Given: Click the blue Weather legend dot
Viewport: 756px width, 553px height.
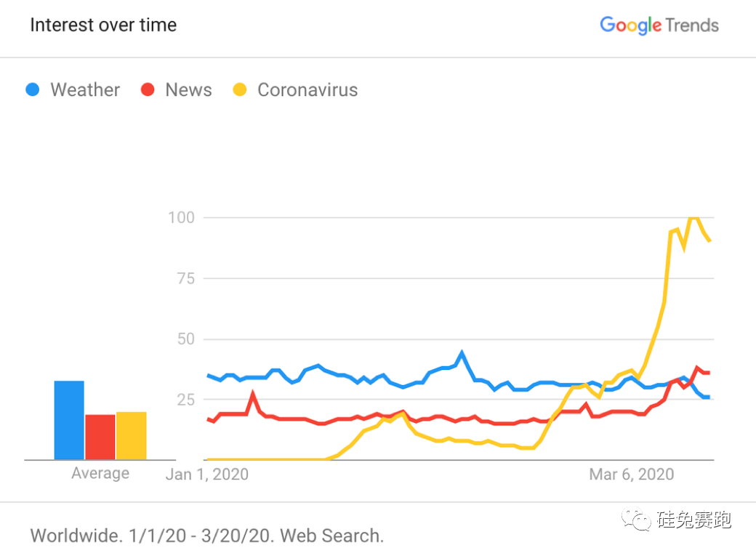Looking at the screenshot, I should click(33, 90).
